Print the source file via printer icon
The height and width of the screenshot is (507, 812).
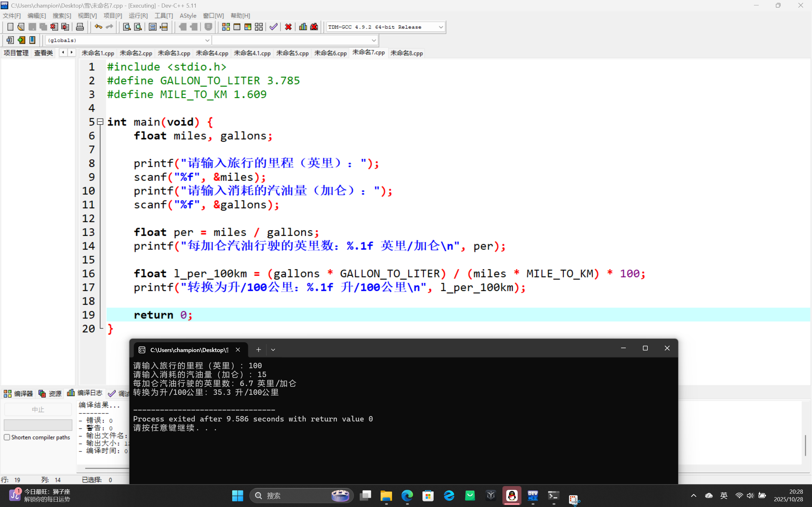coord(80,27)
